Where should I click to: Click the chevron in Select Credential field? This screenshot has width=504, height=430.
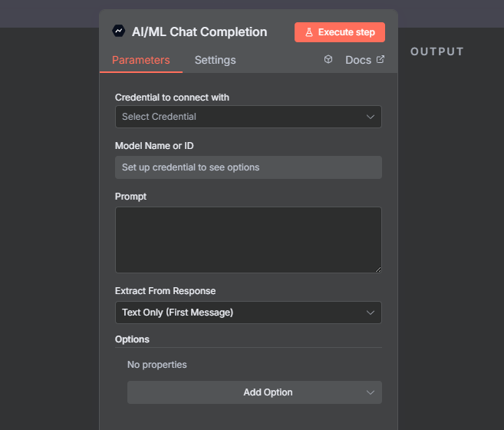pos(371,117)
